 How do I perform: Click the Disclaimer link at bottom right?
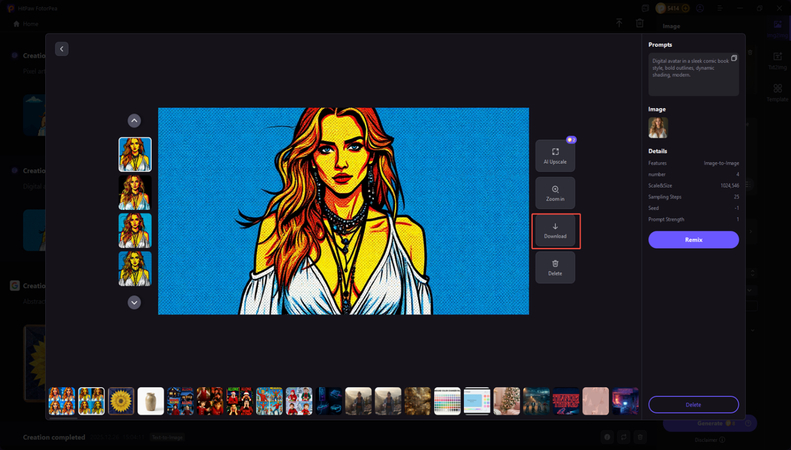click(x=709, y=440)
